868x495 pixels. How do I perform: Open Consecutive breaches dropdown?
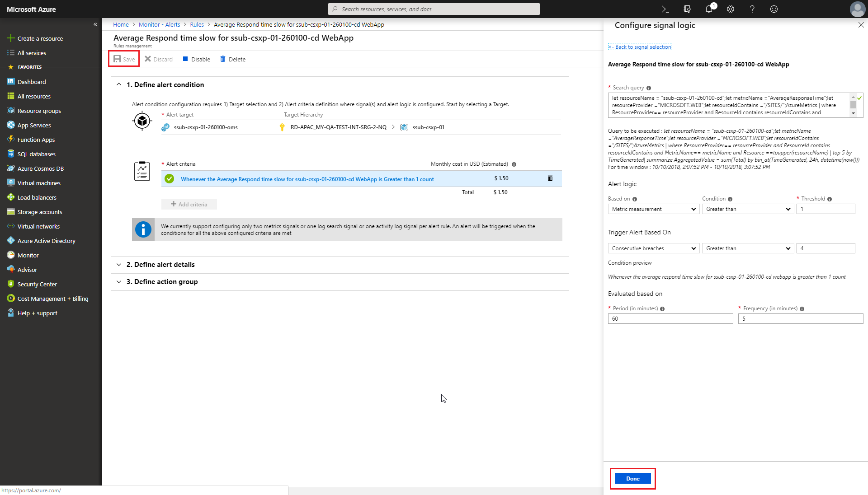[653, 248]
